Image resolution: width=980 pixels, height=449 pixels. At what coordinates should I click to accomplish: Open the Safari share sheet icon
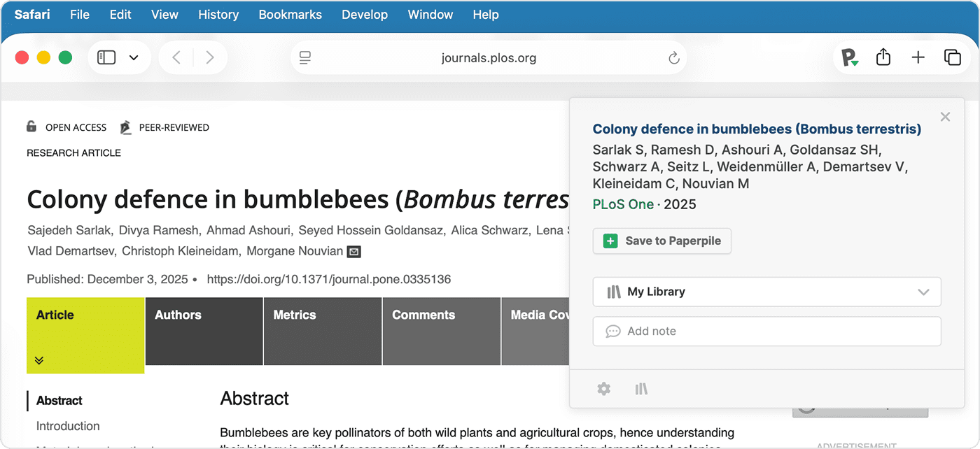point(883,58)
